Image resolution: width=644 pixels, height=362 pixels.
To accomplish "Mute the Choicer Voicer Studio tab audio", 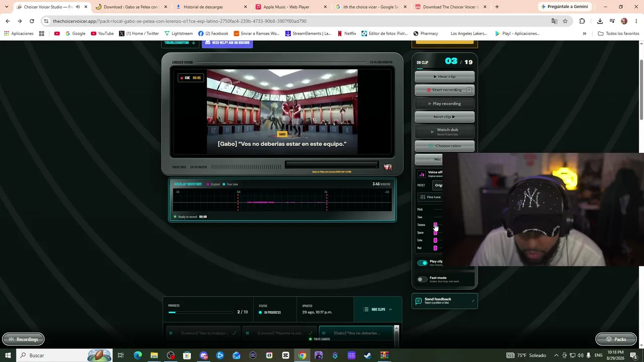I will (x=77, y=7).
